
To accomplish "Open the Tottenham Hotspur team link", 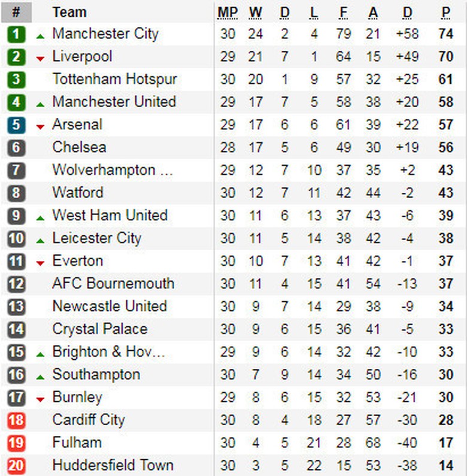I will [115, 79].
